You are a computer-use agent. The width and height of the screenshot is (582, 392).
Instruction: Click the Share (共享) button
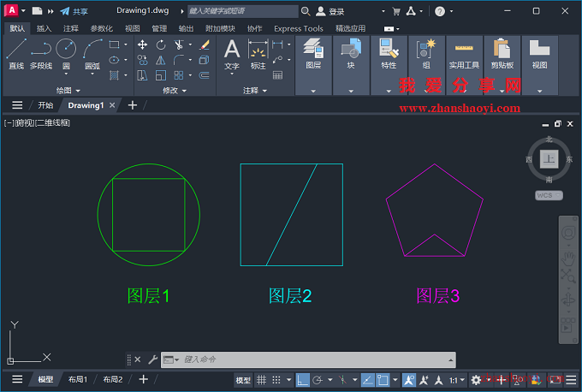[74, 11]
